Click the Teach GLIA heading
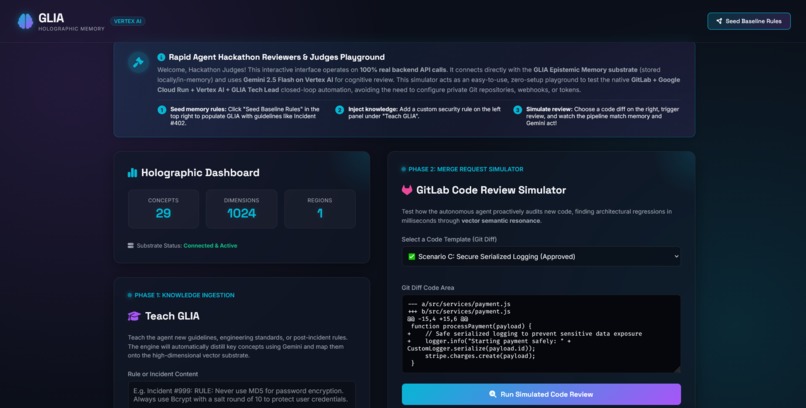 pyautogui.click(x=172, y=316)
